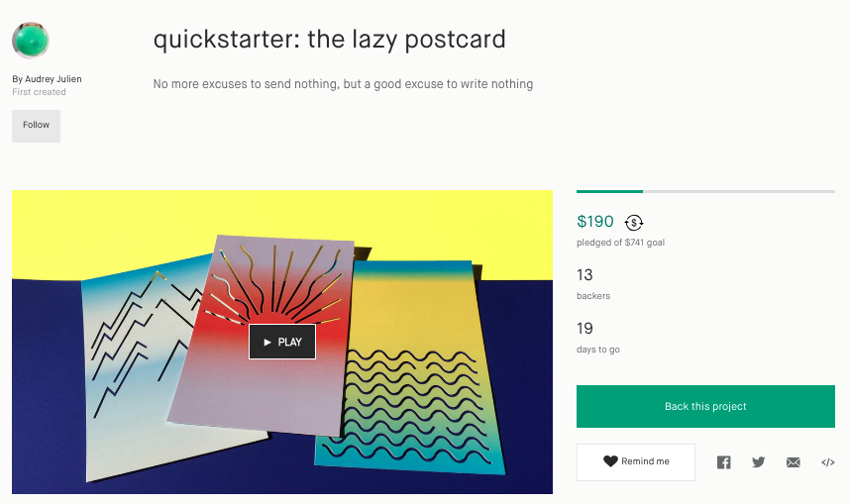Click the $190 pledged amount
849x504 pixels.
(595, 222)
